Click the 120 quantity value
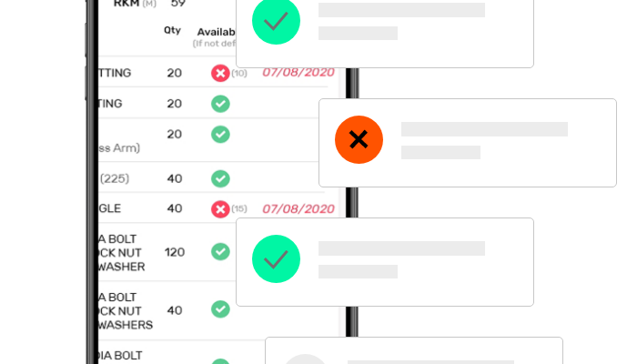Screen dimensions: 637x364 [x=175, y=252]
